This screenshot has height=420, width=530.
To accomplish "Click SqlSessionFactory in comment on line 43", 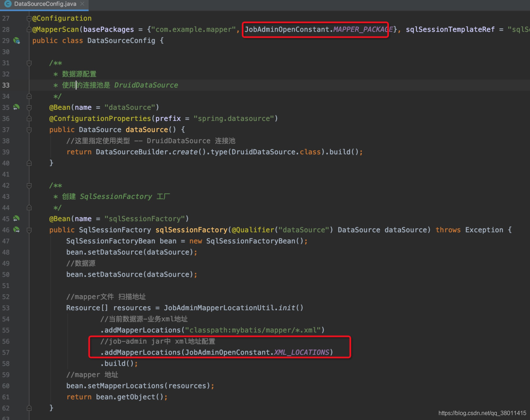I will click(116, 197).
